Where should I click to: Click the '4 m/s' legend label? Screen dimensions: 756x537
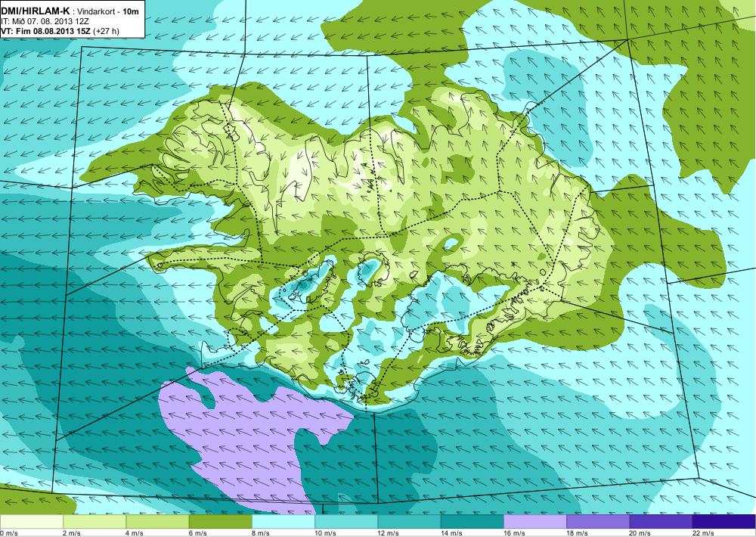(135, 533)
